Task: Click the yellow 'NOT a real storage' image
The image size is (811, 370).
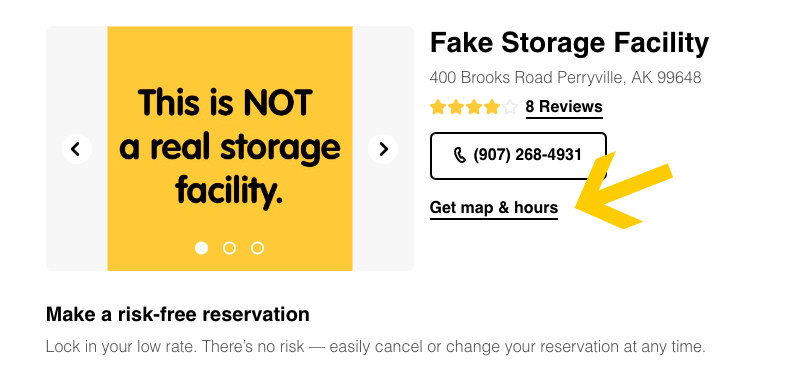Action: (x=230, y=149)
